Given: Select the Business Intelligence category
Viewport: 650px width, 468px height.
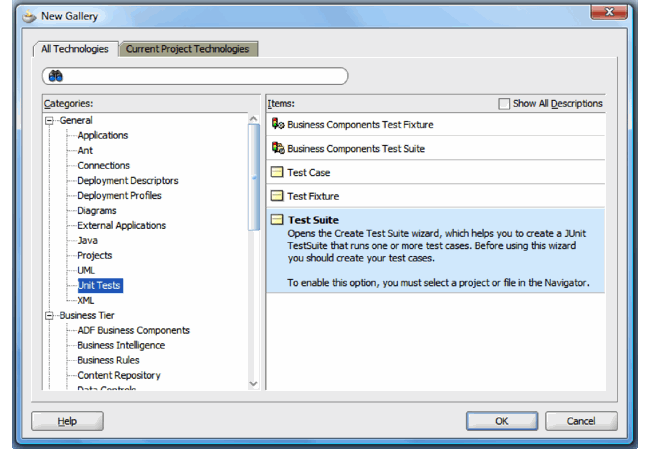Looking at the screenshot, I should tap(121, 345).
